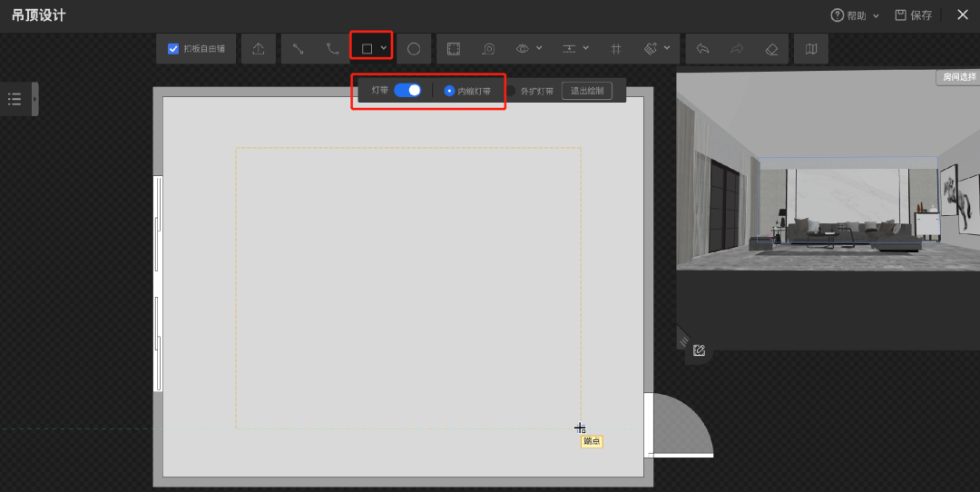Select the straight line drawing tool
980x492 pixels.
click(299, 49)
